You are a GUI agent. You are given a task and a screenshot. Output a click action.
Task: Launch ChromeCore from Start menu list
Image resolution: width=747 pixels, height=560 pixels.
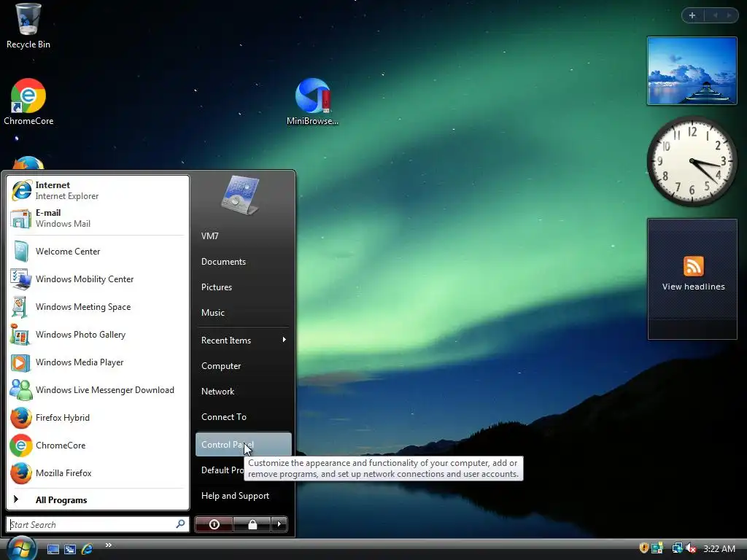coord(97,446)
